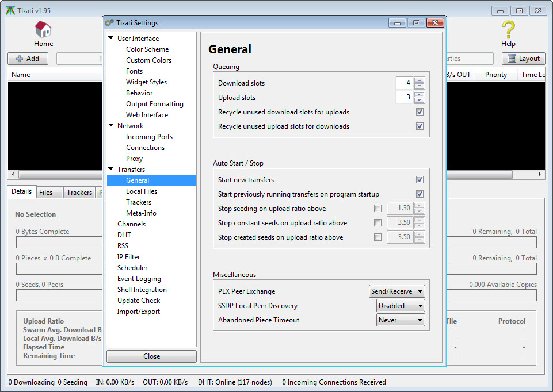553x392 pixels.
Task: Click the stop seeding ratio 1.30 field
Action: click(401, 208)
